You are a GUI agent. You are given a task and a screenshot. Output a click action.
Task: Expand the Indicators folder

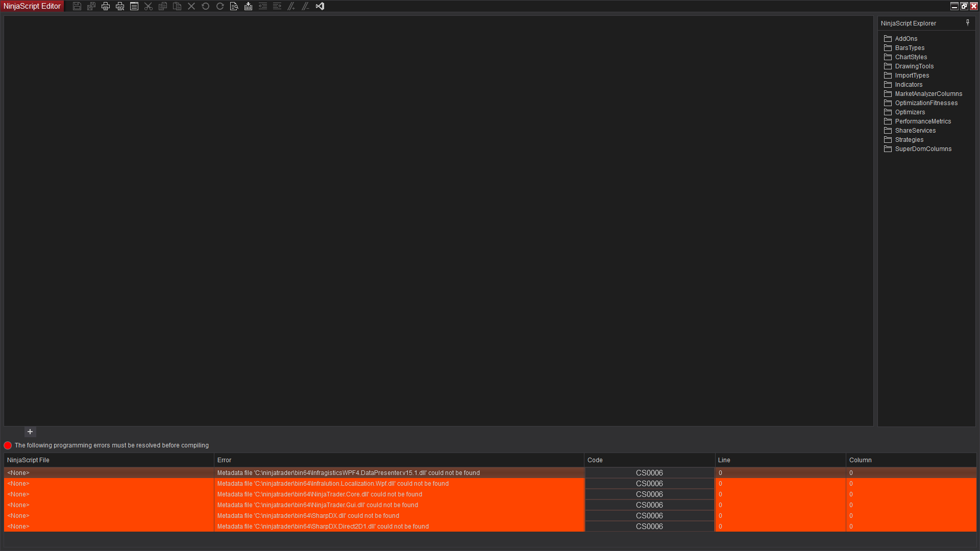click(908, 85)
